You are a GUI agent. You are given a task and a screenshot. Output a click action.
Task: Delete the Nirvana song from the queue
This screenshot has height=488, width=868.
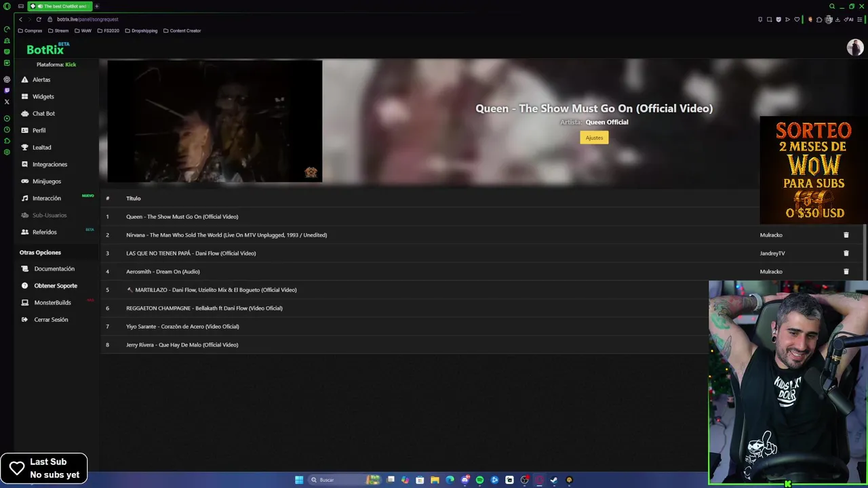click(x=846, y=235)
